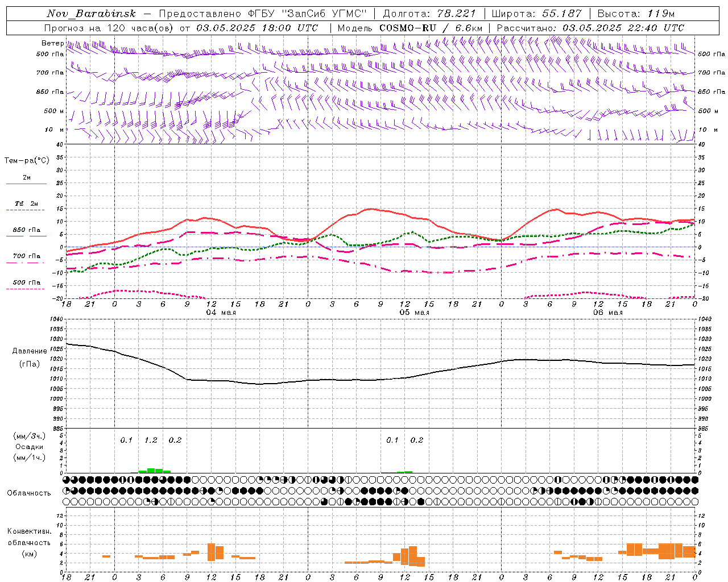728x582 pixels.
Task: Click the Высота: 119м value
Action: pos(636,14)
